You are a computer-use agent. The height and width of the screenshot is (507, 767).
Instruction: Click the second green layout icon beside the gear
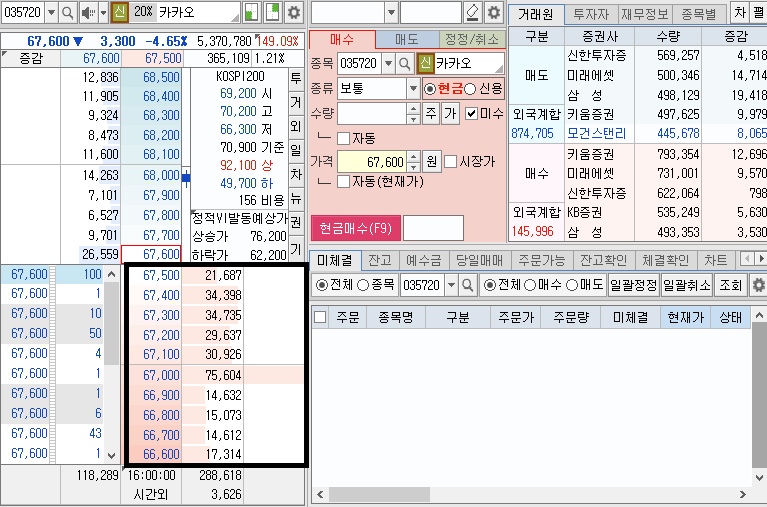pyautogui.click(x=272, y=12)
